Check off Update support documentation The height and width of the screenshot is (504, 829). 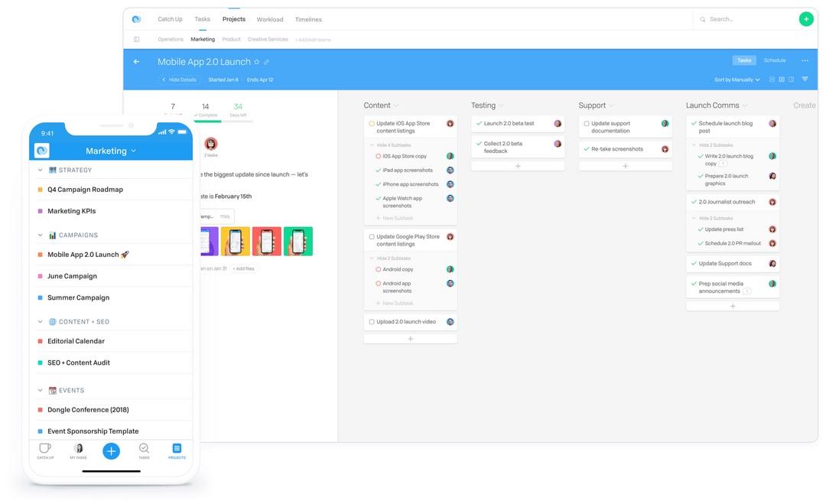point(587,123)
